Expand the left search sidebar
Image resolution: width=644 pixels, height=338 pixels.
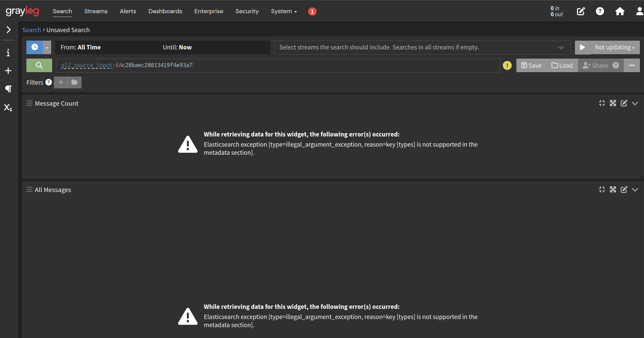point(8,30)
